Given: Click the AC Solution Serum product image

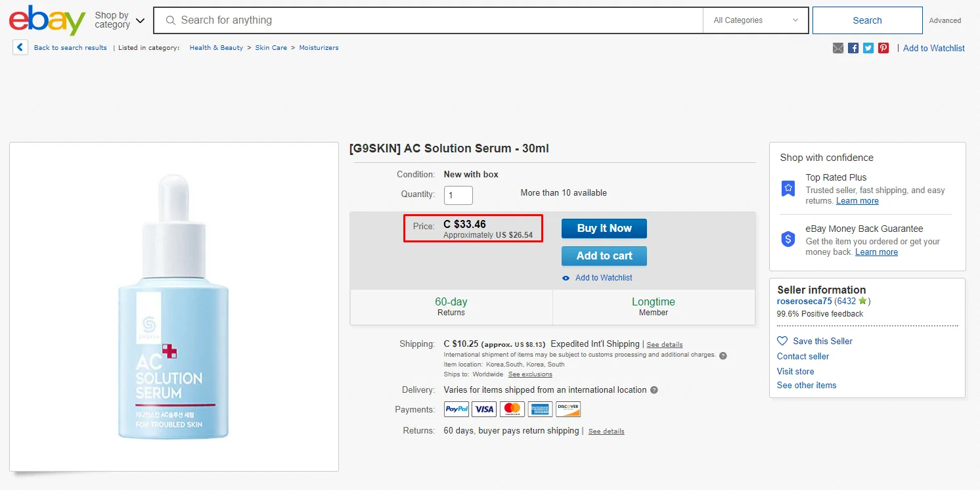Looking at the screenshot, I should point(173,307).
